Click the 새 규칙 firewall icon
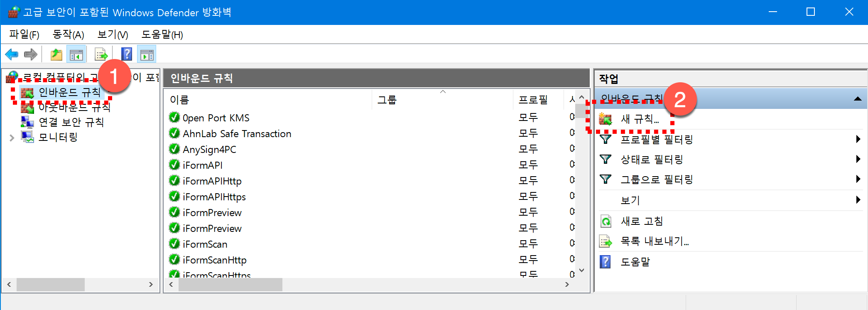The height and width of the screenshot is (310, 868). coord(606,119)
